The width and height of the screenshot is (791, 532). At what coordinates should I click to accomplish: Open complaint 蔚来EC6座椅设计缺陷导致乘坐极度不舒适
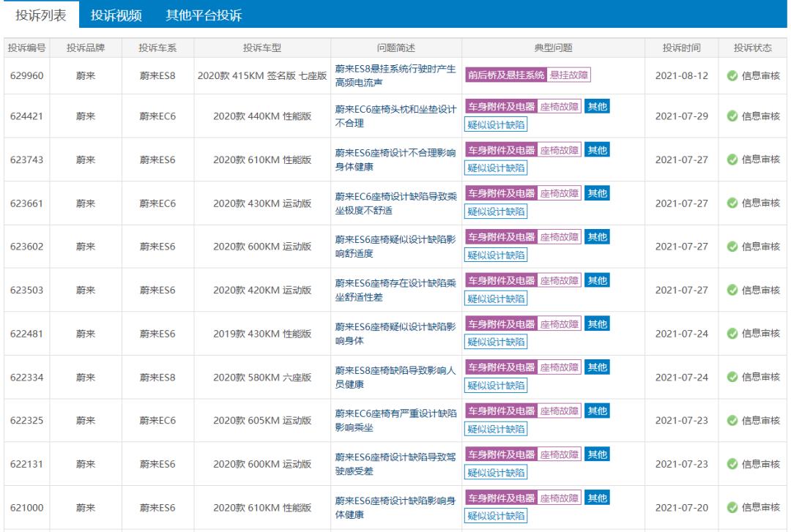[395, 203]
